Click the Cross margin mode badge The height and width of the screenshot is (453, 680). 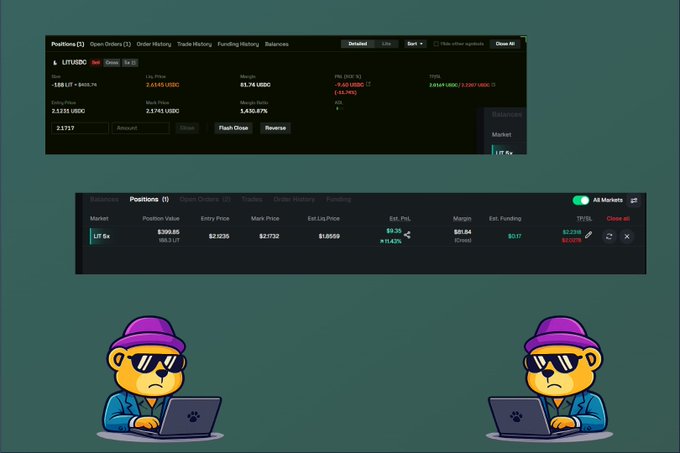(112, 62)
